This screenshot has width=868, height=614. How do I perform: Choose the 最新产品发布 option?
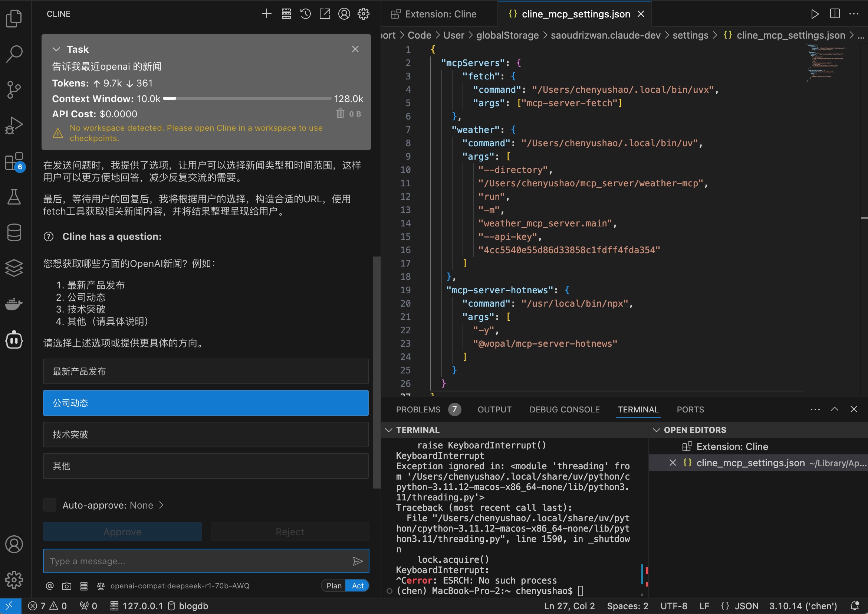206,371
